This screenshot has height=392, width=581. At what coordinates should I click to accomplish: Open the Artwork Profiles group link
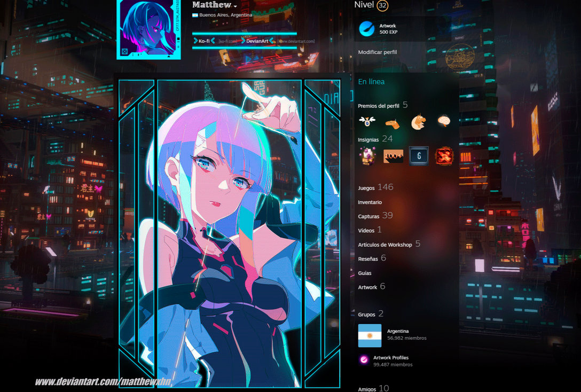[x=390, y=357]
